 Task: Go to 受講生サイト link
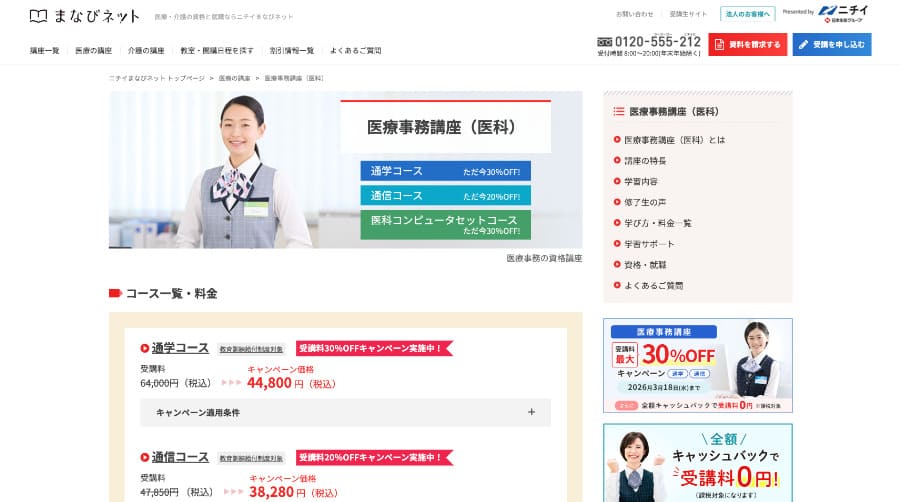pyautogui.click(x=688, y=14)
